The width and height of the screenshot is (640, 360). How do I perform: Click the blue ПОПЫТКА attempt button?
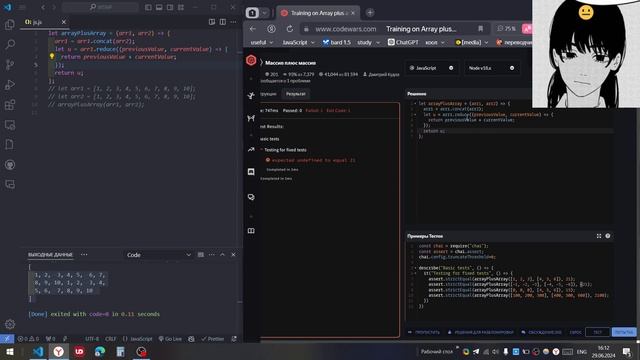tap(624, 332)
